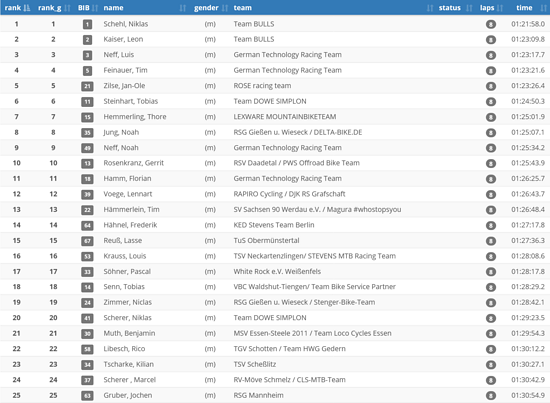The width and height of the screenshot is (550, 403).
Task: Sort table by laps column
Action: (x=491, y=8)
